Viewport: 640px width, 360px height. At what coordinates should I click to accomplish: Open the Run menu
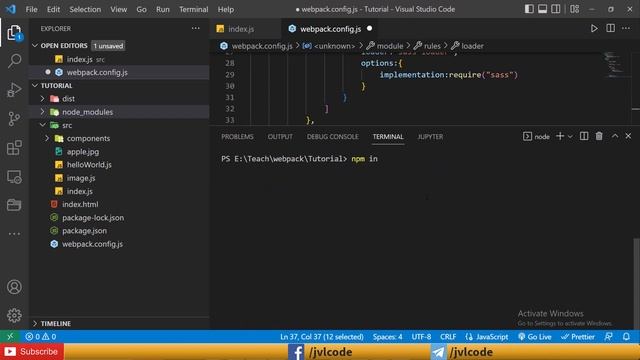(x=162, y=9)
